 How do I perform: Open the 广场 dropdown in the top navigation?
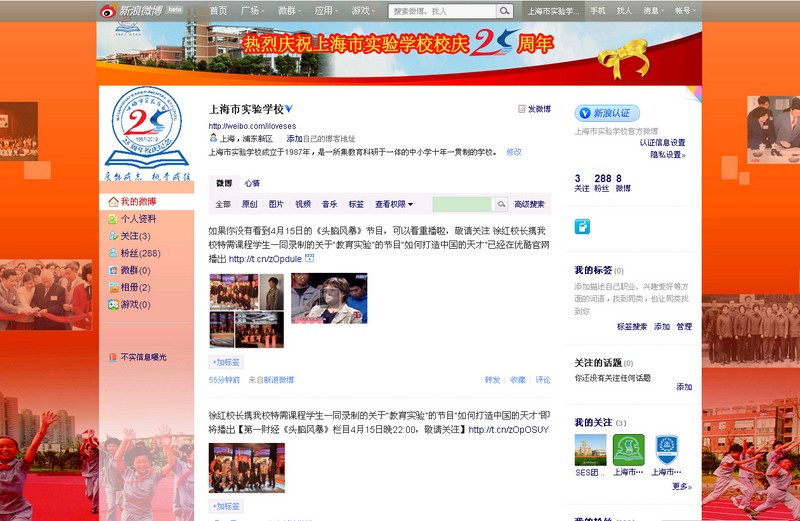[255, 11]
